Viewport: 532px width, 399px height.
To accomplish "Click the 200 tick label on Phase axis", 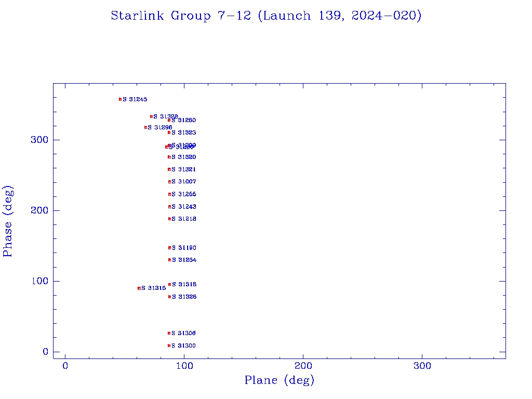I will [x=39, y=210].
